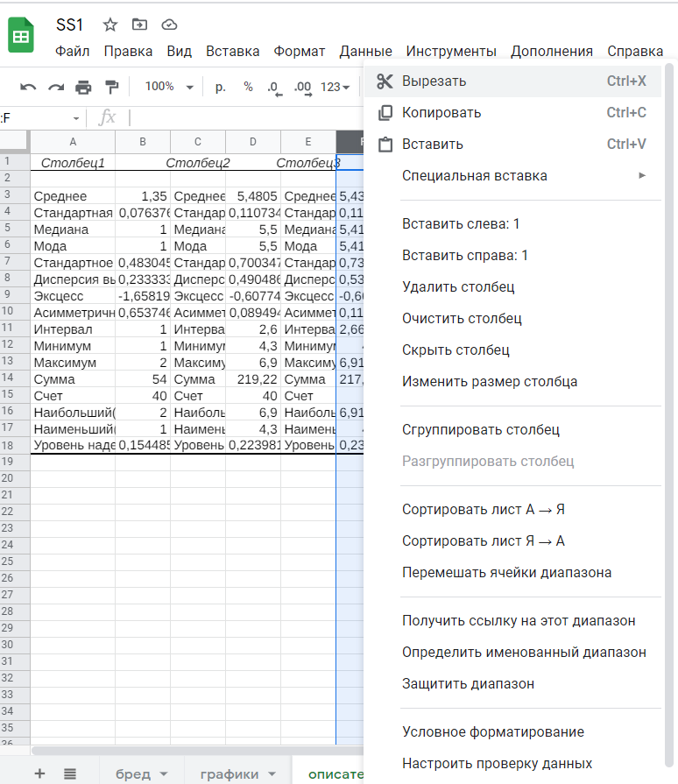This screenshot has height=784, width=678.
Task: Select column A header
Action: [73, 142]
